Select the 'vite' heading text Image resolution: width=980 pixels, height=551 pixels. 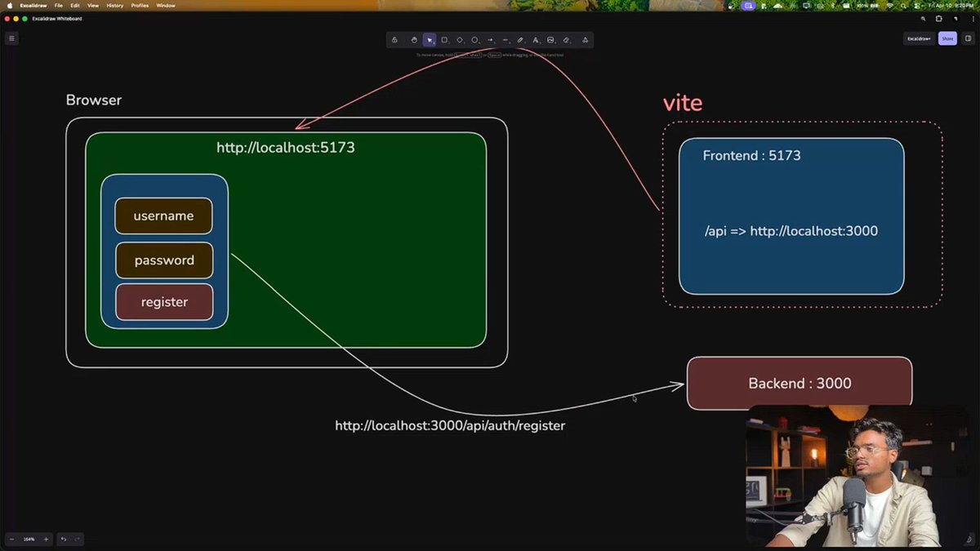683,103
